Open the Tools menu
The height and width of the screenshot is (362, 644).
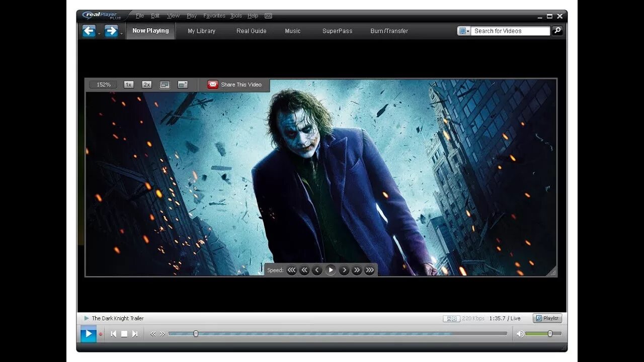236,16
